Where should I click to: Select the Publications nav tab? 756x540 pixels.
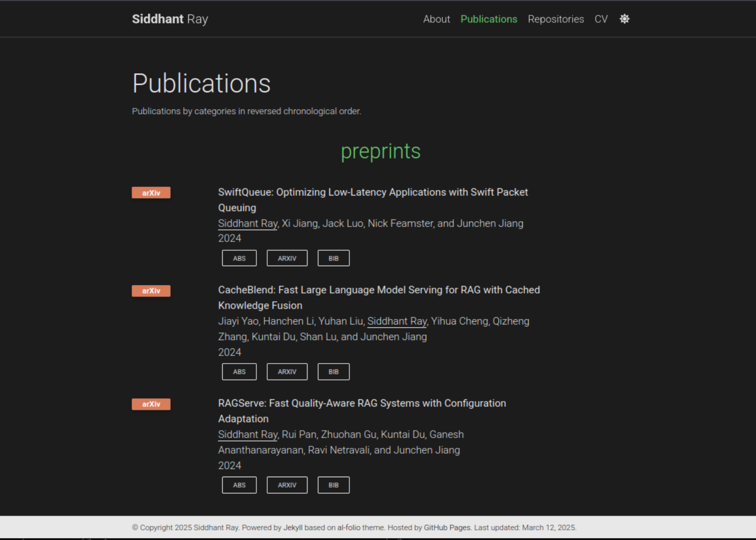pos(489,19)
